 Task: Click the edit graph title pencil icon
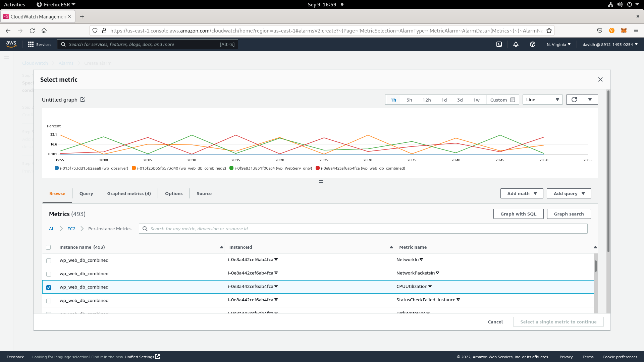click(x=83, y=100)
